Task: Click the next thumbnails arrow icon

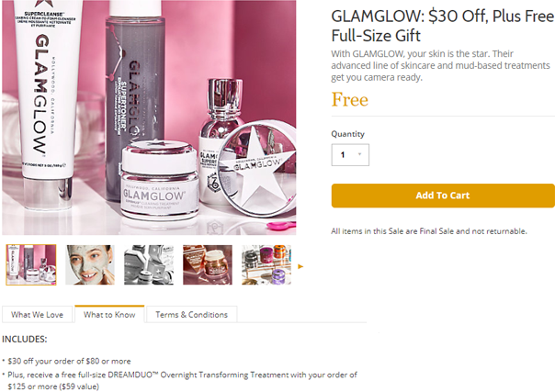Action: tap(300, 266)
